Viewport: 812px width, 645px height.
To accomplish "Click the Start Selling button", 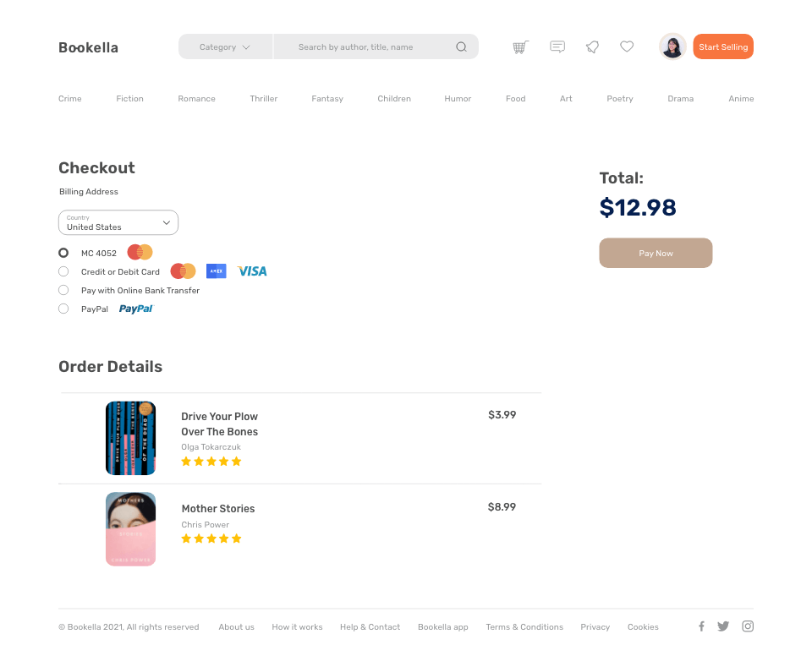I will [x=723, y=46].
